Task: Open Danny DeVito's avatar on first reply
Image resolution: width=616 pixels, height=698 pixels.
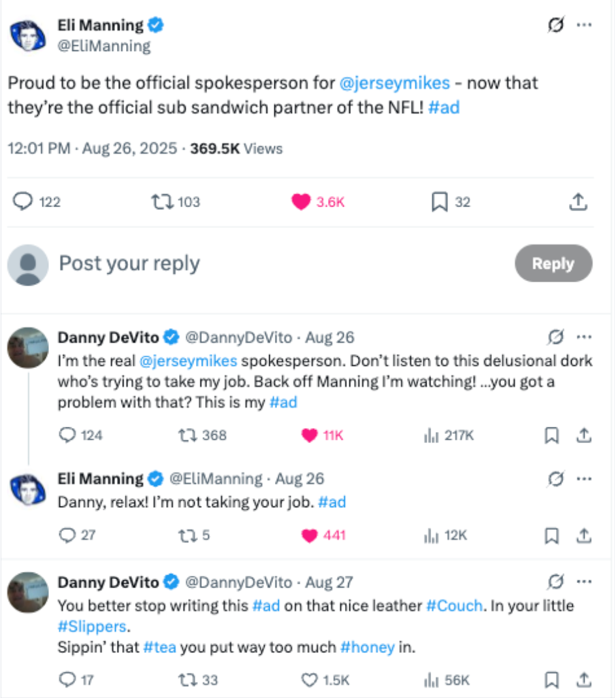Action: [x=28, y=348]
